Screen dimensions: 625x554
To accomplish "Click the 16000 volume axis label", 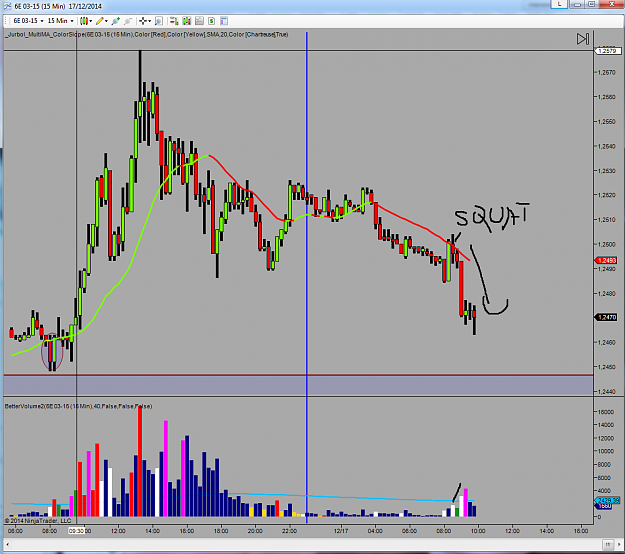I will (x=605, y=412).
